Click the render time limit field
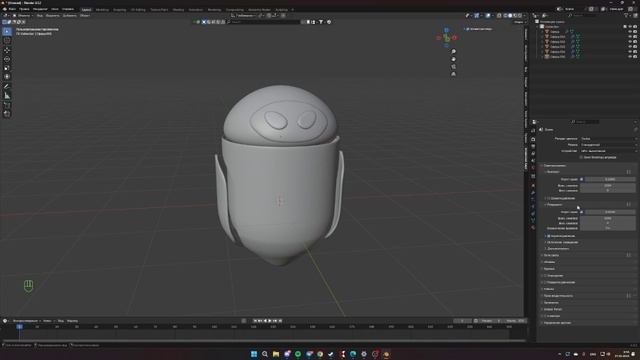 (608, 228)
